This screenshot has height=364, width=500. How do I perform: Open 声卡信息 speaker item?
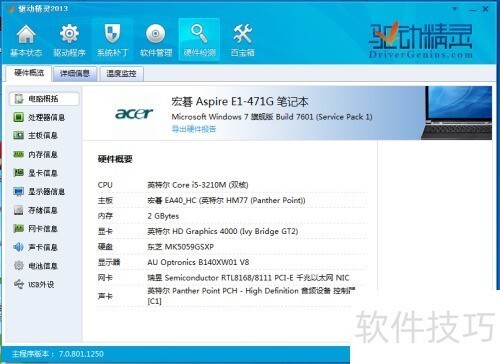click(x=36, y=247)
